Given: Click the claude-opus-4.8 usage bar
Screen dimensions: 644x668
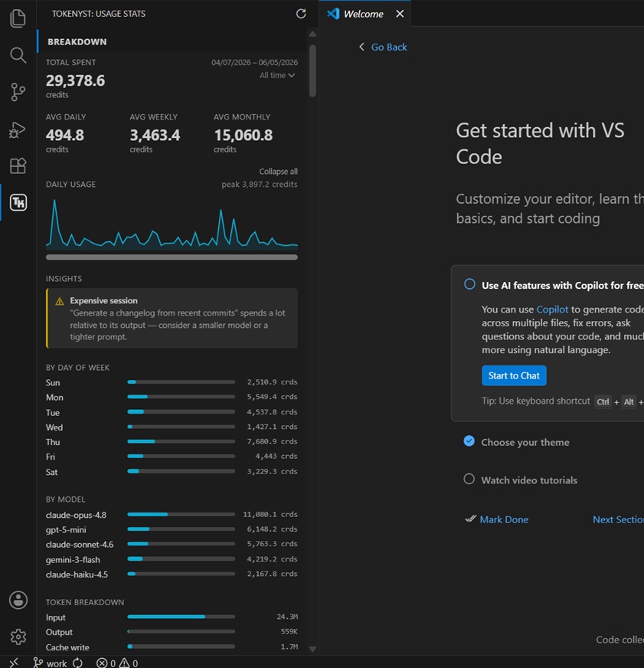Looking at the screenshot, I should click(x=181, y=514).
